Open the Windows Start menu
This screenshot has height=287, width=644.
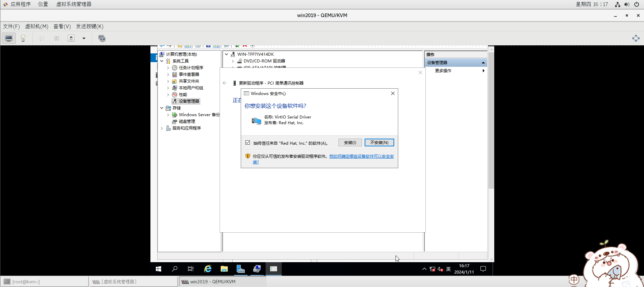point(158,269)
